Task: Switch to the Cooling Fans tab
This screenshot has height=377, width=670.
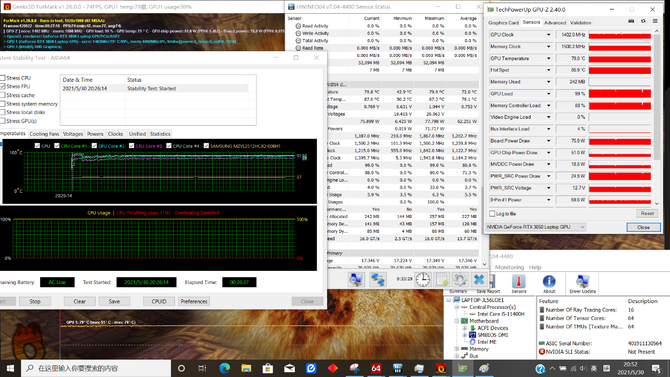Action: coord(44,134)
